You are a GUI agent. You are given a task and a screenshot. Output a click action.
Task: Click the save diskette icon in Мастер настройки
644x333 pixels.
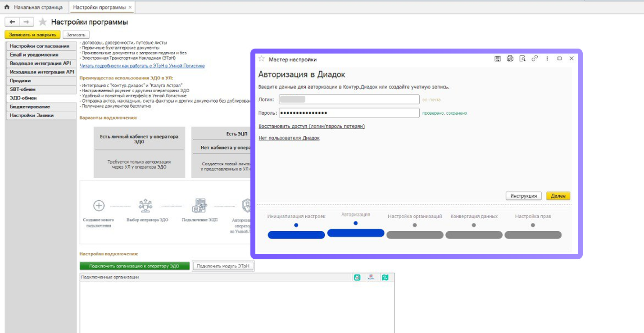(x=498, y=58)
